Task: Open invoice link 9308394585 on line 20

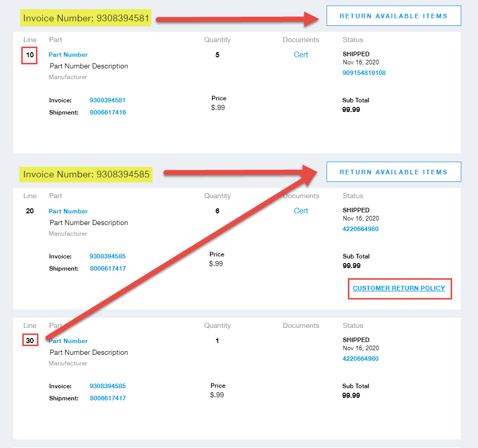Action: click(107, 256)
